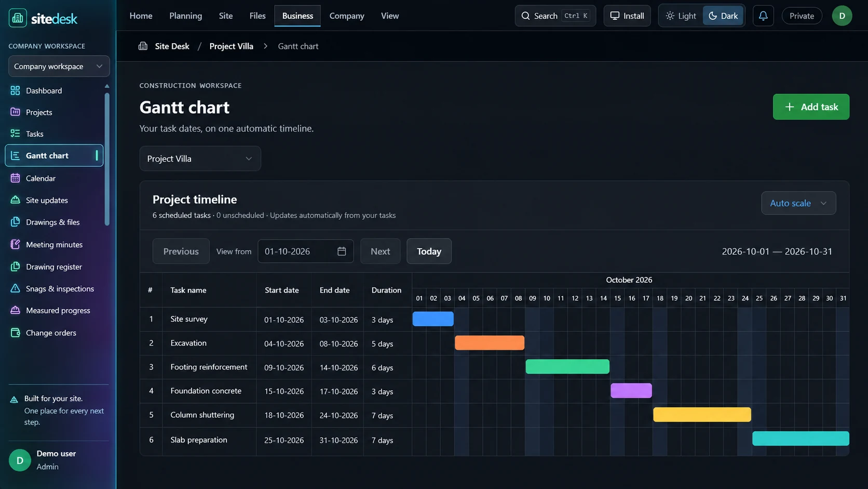Open the Project Villa project dropdown
Image resolution: width=868 pixels, height=489 pixels.
point(200,158)
